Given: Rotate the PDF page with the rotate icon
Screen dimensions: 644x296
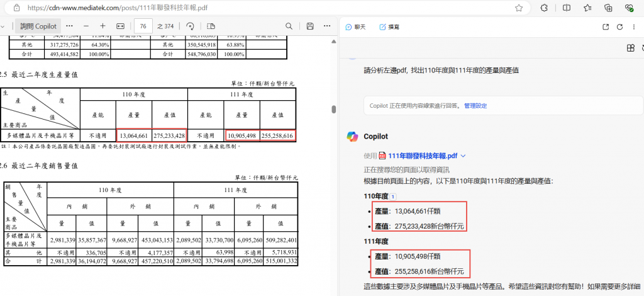Looking at the screenshot, I should pos(190,26).
